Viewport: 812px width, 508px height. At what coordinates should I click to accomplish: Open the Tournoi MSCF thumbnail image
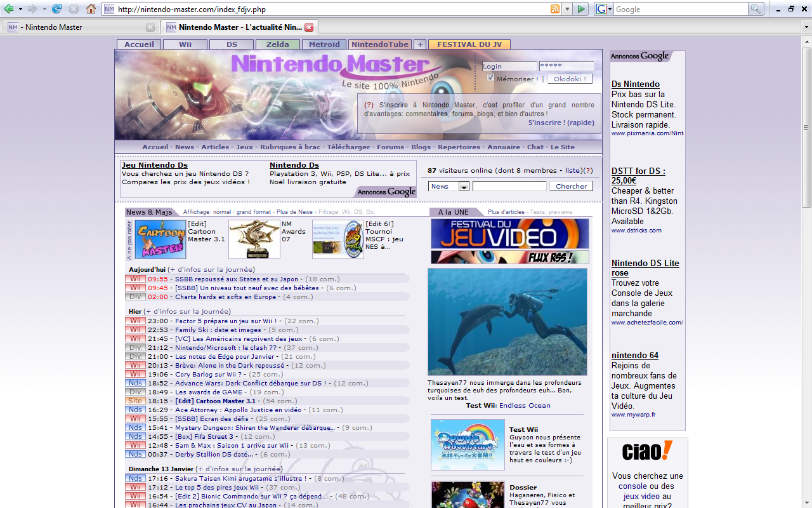coord(338,239)
